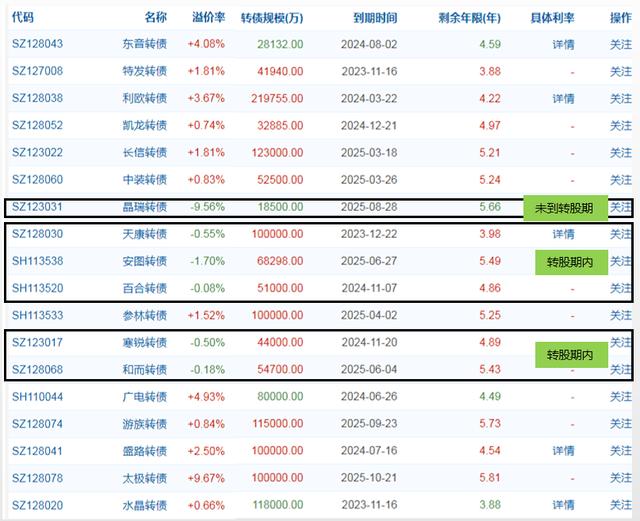This screenshot has height=521, width=640.
Task: Open bond code SZ128030
Action: (x=38, y=234)
